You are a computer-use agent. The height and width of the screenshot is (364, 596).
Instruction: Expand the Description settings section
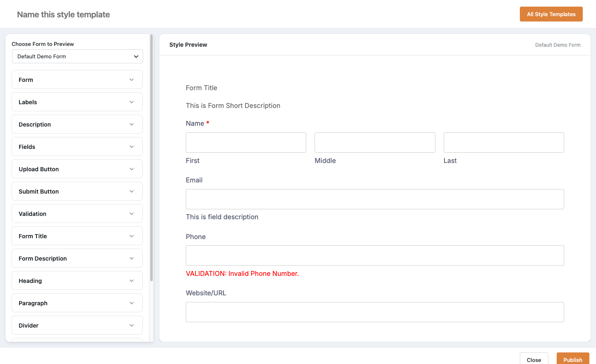(77, 124)
